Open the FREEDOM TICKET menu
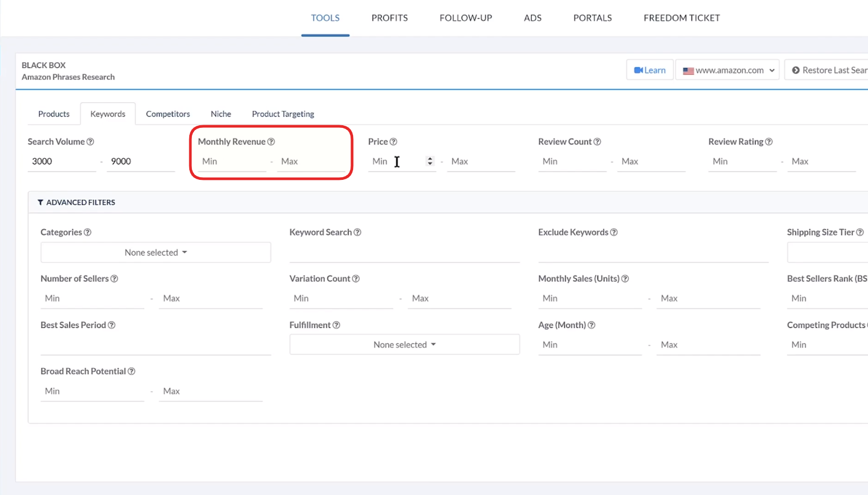Image resolution: width=868 pixels, height=495 pixels. (x=682, y=18)
